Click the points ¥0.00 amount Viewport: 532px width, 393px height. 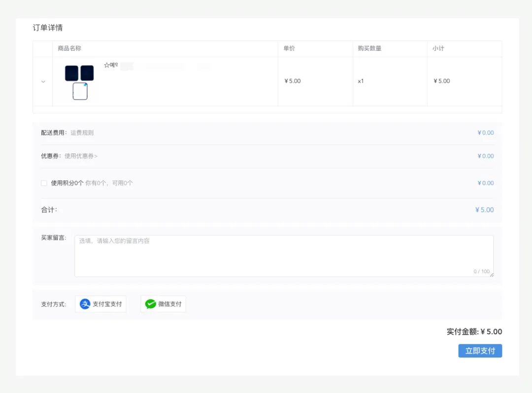pyautogui.click(x=486, y=183)
